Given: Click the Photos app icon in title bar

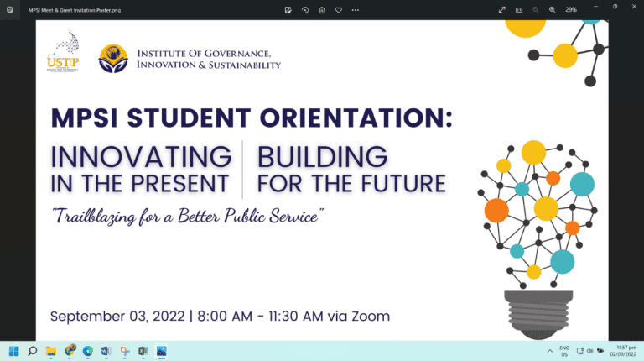Looking at the screenshot, I should [x=10, y=9].
